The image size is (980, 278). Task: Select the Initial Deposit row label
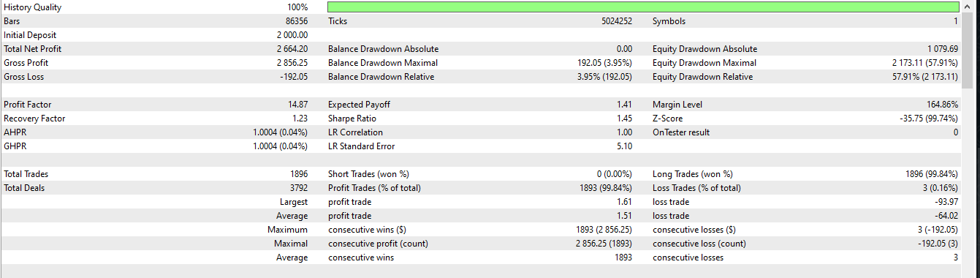coord(30,35)
